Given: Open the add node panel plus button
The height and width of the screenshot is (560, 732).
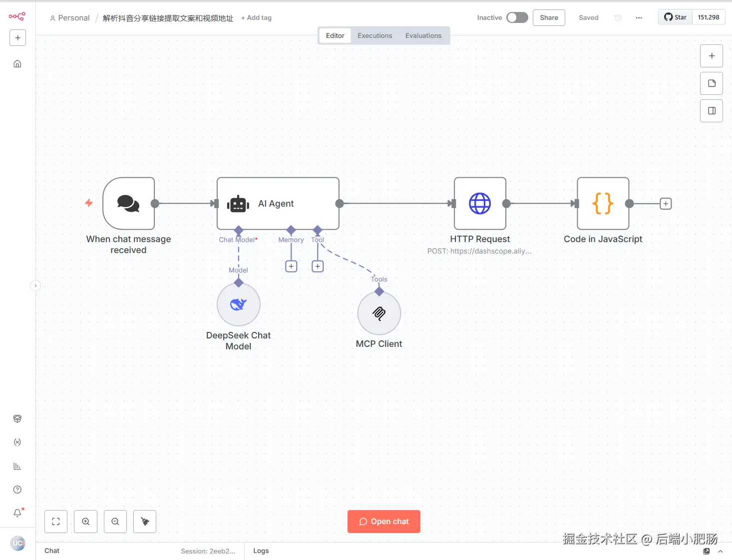Looking at the screenshot, I should tap(712, 56).
